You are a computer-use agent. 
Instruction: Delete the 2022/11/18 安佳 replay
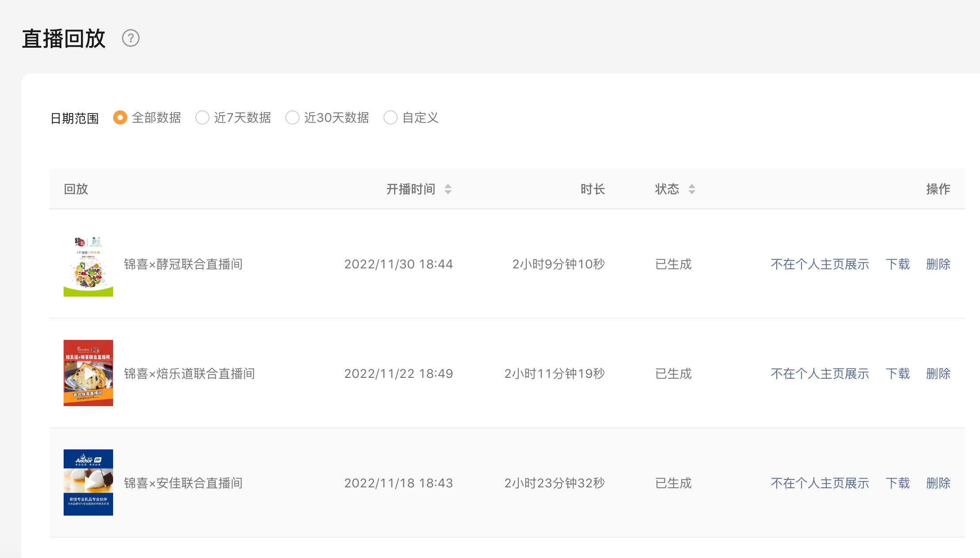[938, 483]
